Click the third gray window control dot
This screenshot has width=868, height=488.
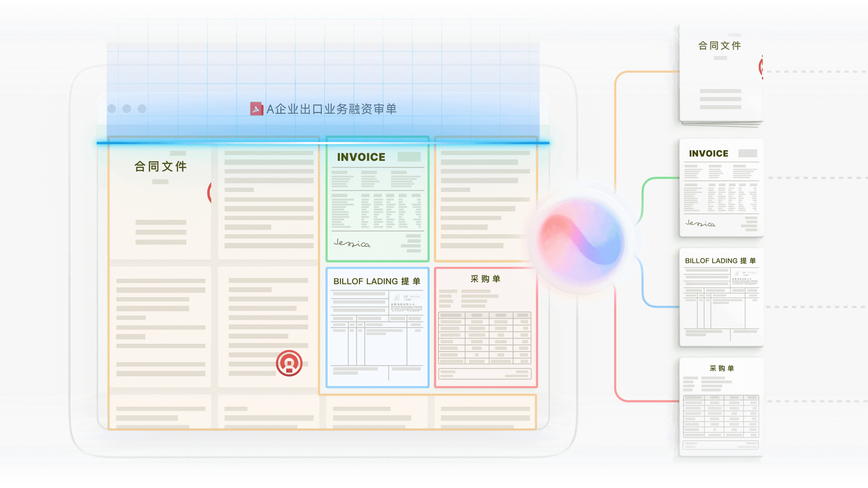[142, 108]
